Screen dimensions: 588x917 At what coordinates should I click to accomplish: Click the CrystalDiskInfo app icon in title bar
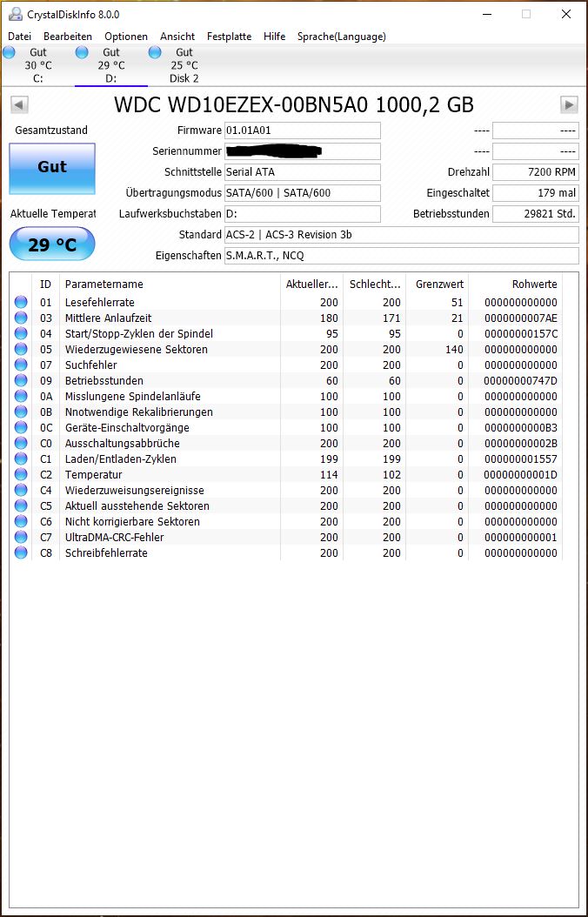pyautogui.click(x=15, y=14)
